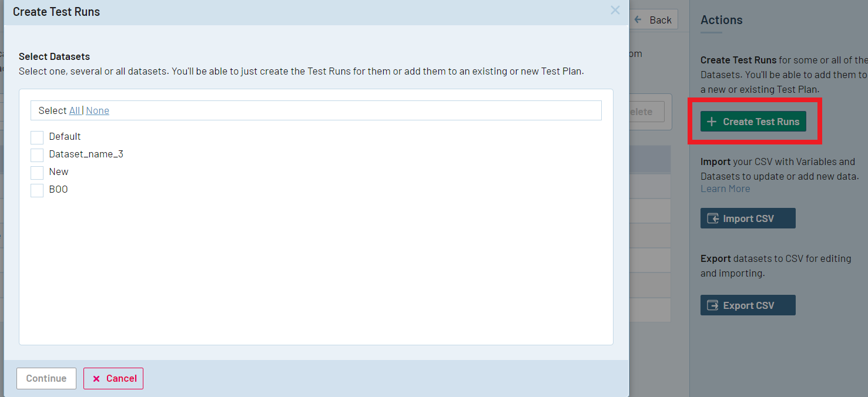Screen dimensions: 868x397
Task: Click the plus icon on Create Test Runs
Action: [712, 121]
